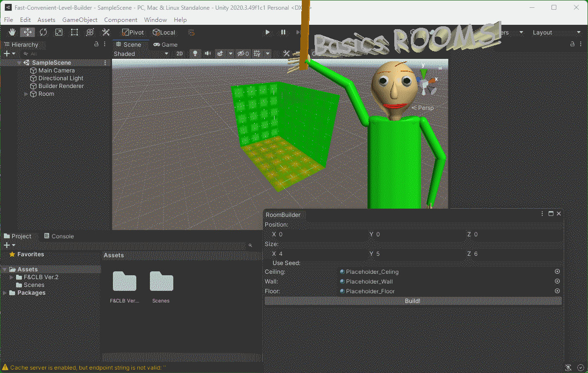This screenshot has height=373, width=588.
Task: Switch to the Game tab
Action: tap(165, 44)
